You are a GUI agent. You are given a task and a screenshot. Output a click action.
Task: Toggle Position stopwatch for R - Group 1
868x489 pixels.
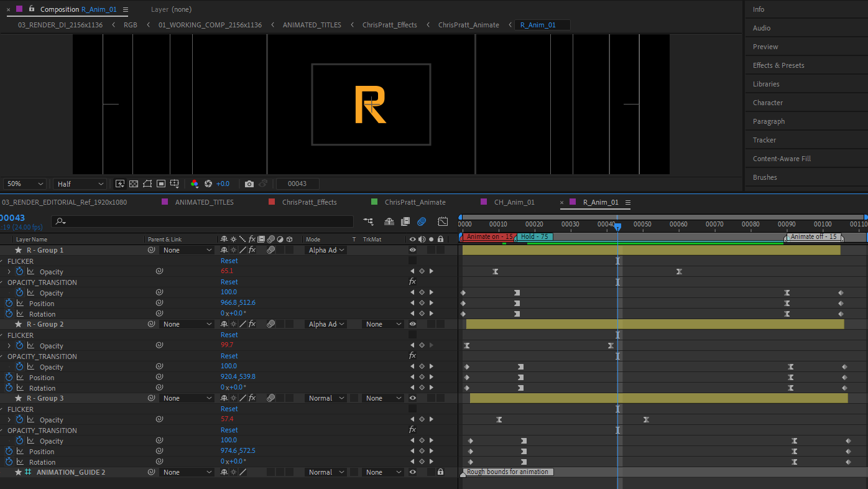point(9,304)
